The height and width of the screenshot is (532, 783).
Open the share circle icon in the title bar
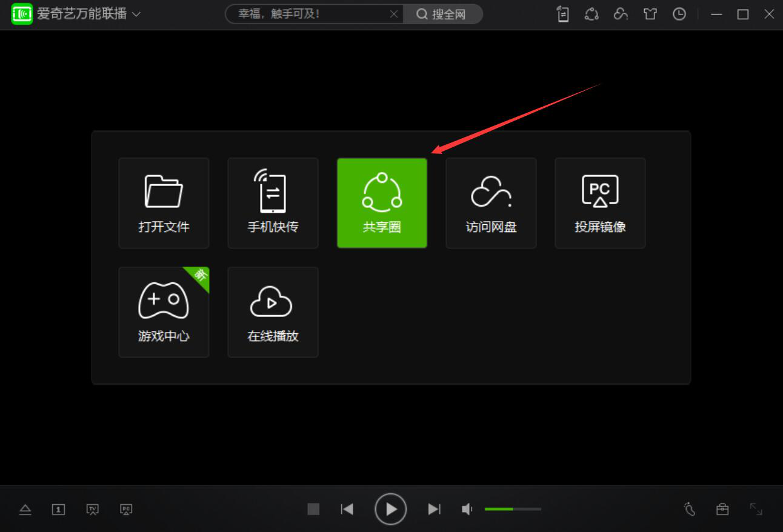591,14
